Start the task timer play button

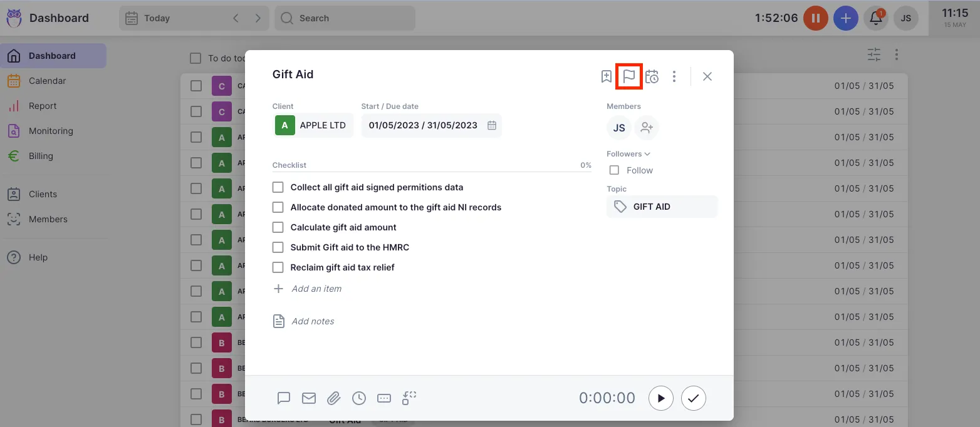coord(660,398)
